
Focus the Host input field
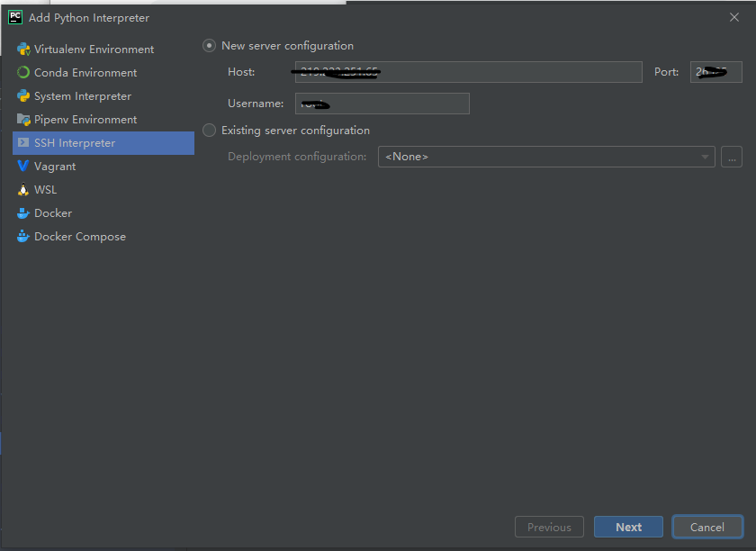[468, 72]
